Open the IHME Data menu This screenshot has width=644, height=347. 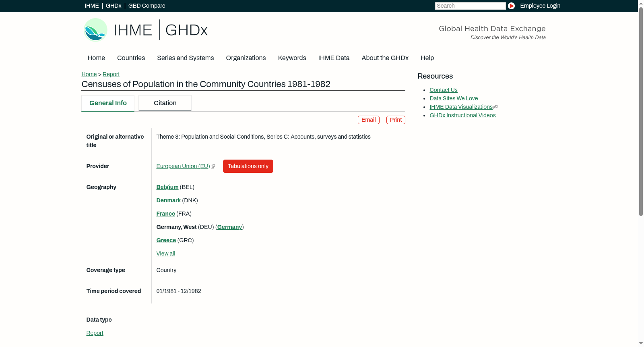point(334,58)
